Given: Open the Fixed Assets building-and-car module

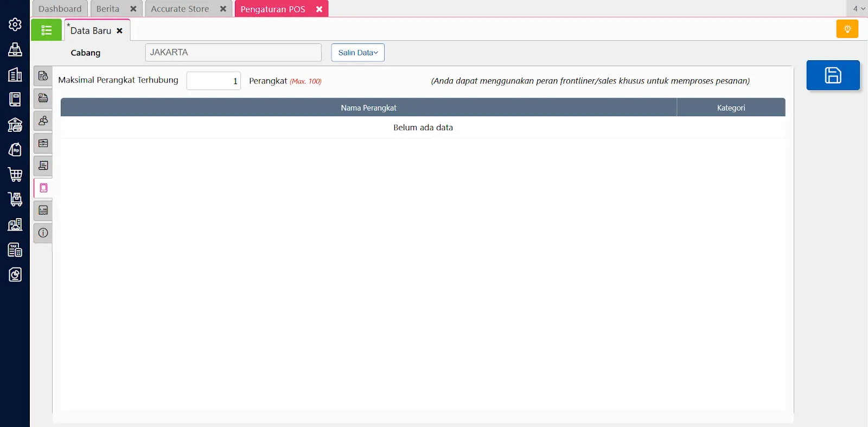Looking at the screenshot, I should click(x=15, y=224).
